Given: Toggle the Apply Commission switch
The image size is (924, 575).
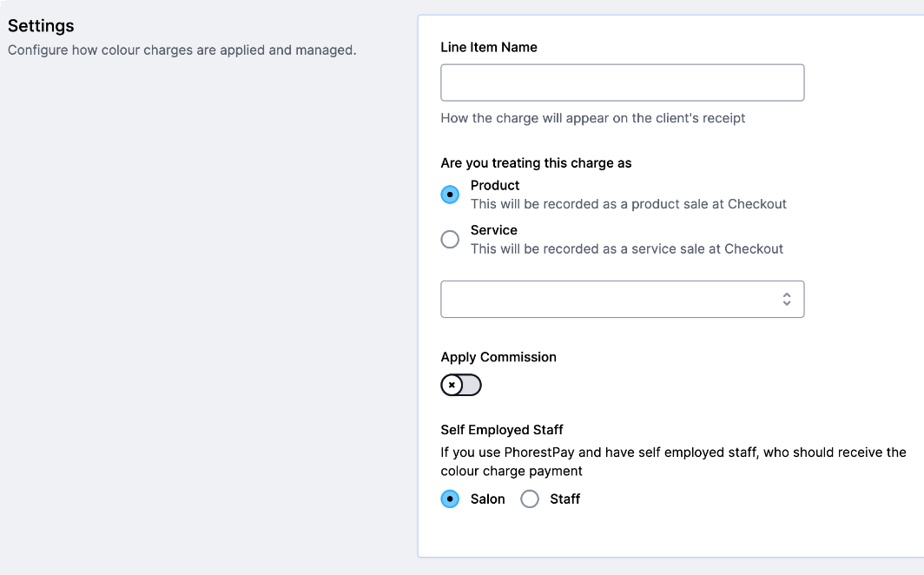Looking at the screenshot, I should point(461,386).
